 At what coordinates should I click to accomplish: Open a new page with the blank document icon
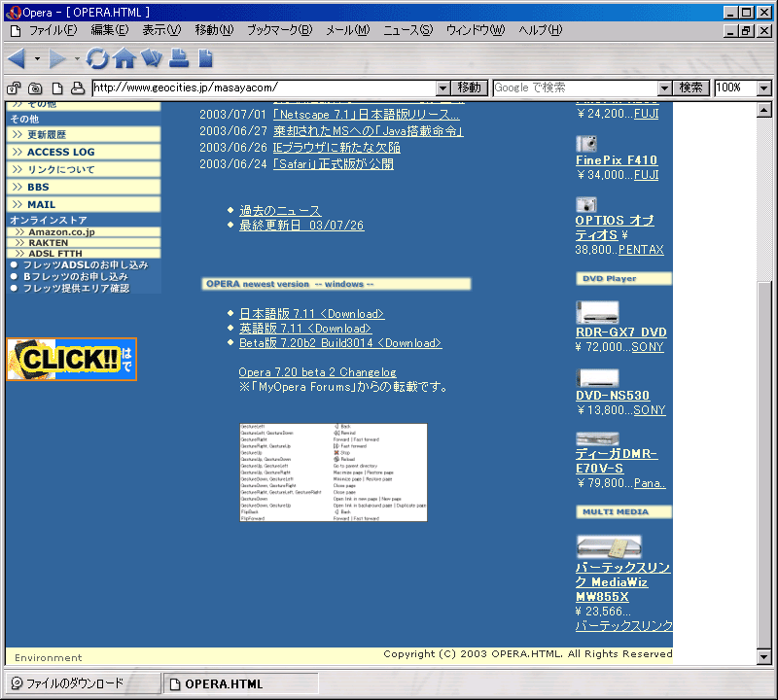click(205, 58)
